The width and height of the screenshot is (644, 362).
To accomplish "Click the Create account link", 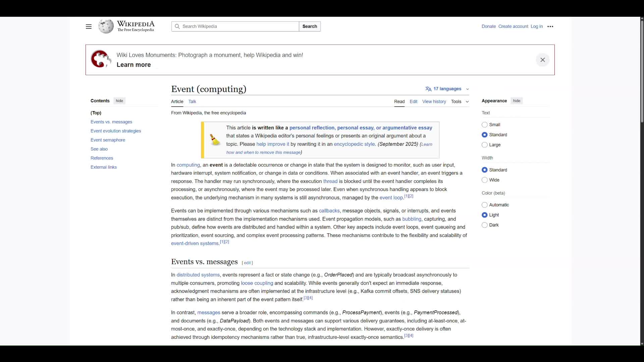I will 513,26.
